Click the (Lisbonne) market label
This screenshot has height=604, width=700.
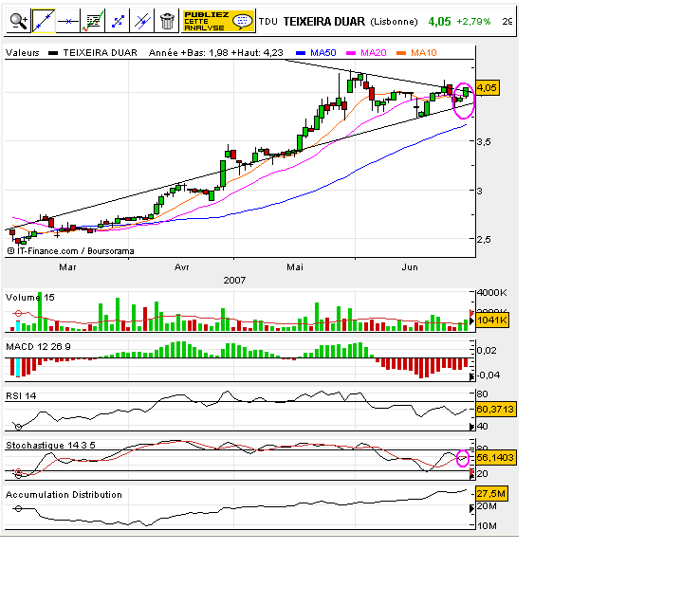395,22
